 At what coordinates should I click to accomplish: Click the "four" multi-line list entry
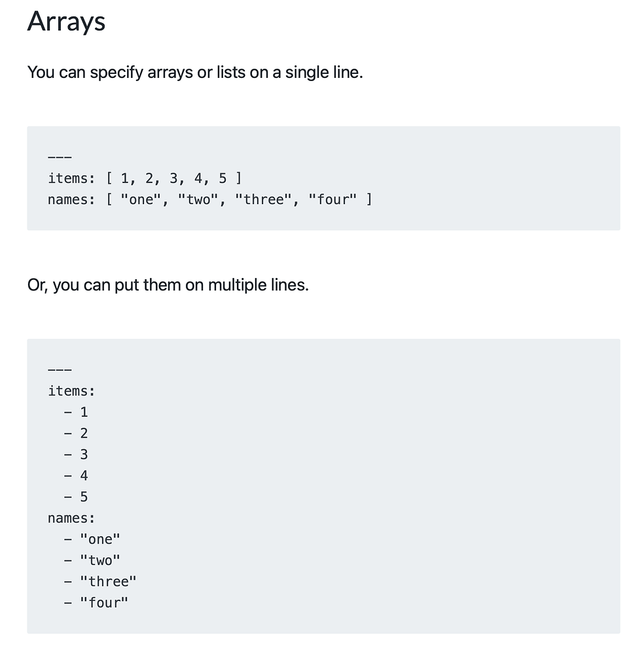pos(97,602)
